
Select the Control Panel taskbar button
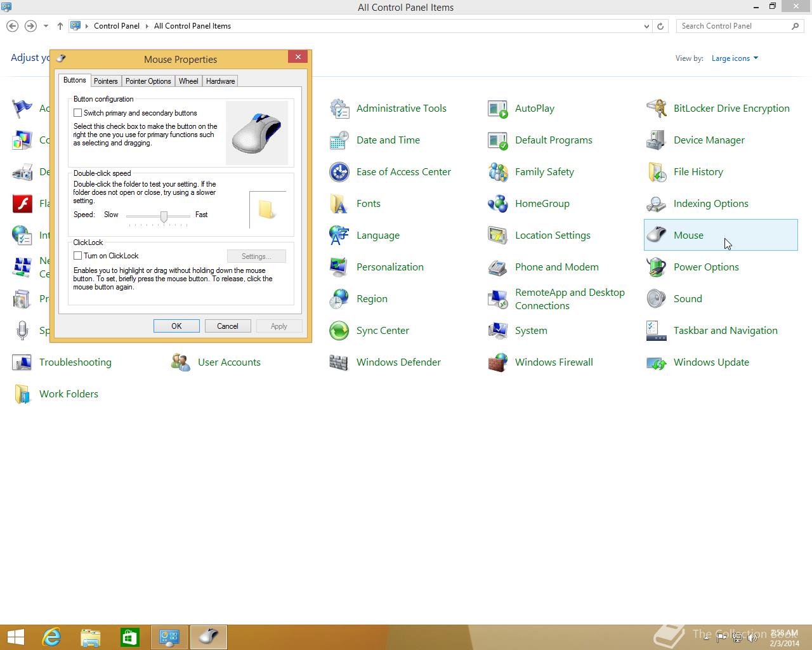169,637
